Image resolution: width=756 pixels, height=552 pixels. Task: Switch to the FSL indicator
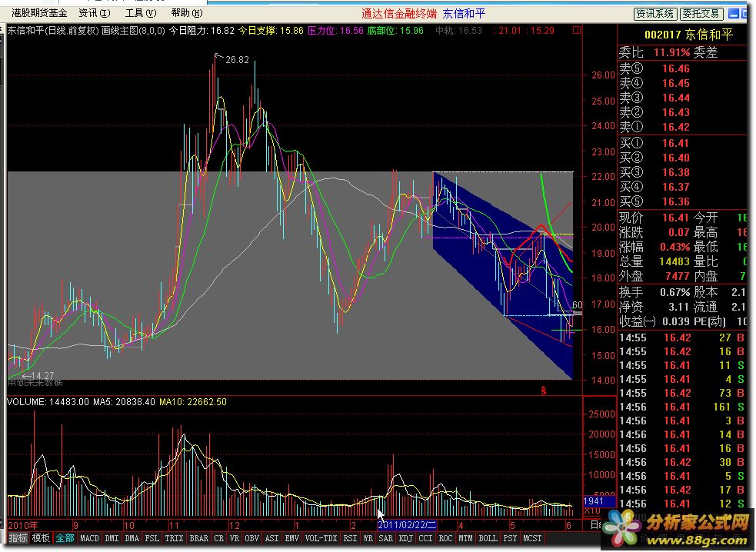tap(152, 538)
